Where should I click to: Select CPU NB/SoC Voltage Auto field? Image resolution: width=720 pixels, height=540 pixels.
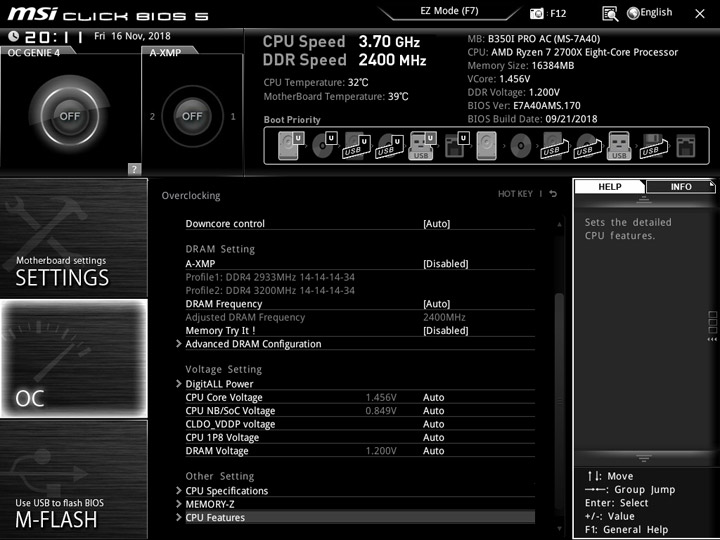point(433,411)
